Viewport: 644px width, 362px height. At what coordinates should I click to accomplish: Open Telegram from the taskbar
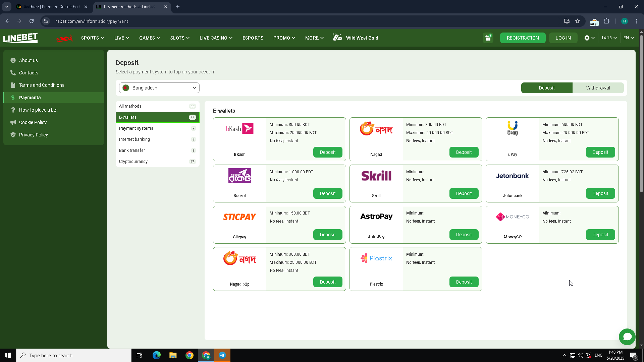click(222, 355)
